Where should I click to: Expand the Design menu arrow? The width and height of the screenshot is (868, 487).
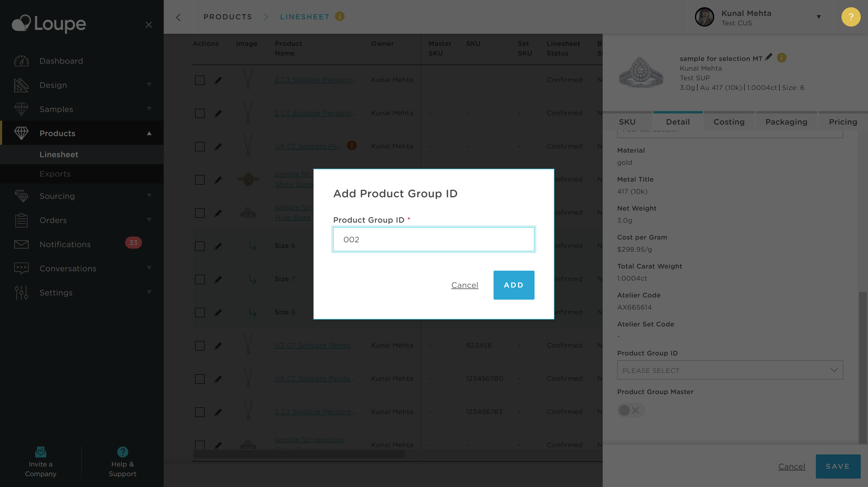149,84
